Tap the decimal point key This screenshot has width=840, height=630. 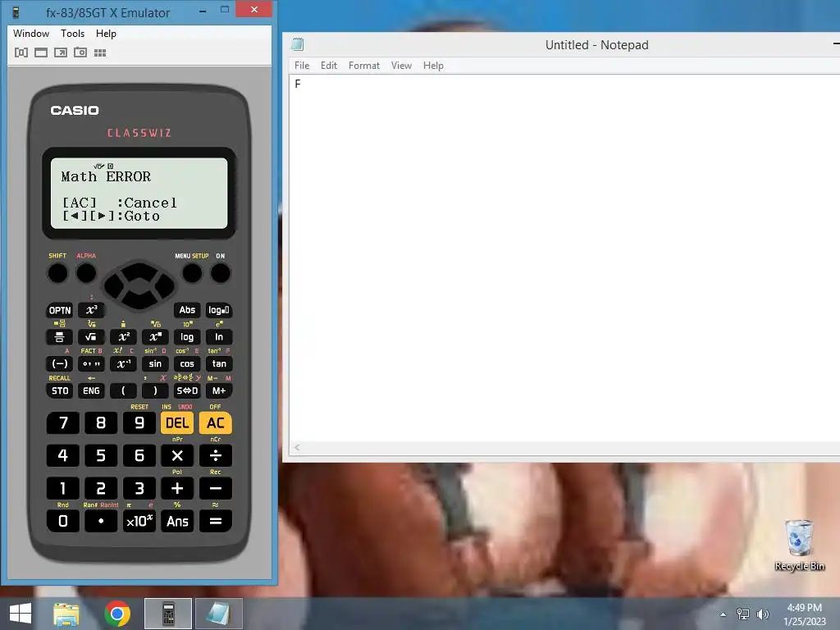[101, 521]
